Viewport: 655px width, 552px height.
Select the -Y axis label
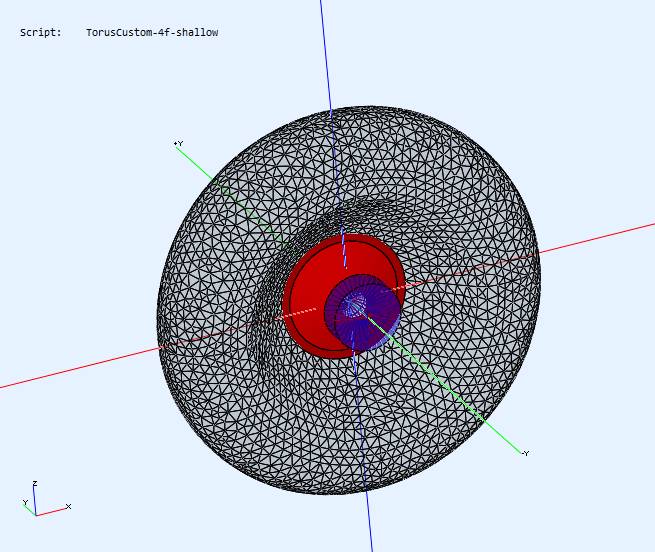pyautogui.click(x=525, y=453)
